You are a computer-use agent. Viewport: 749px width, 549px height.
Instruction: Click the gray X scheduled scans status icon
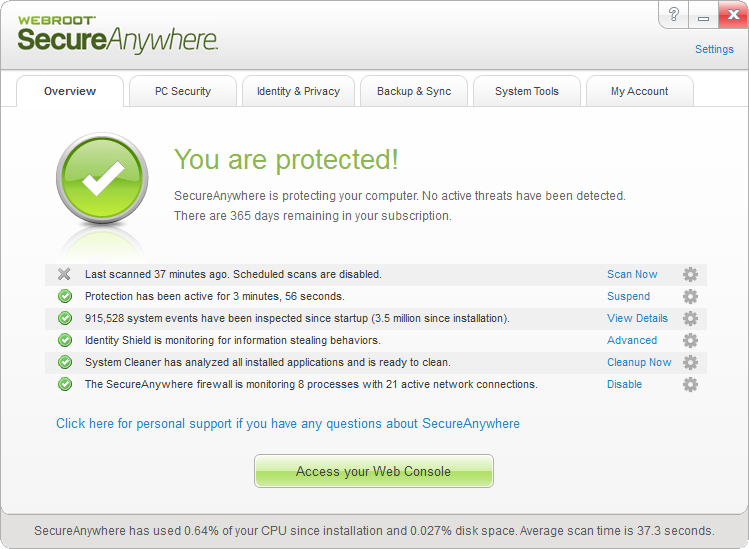click(65, 274)
